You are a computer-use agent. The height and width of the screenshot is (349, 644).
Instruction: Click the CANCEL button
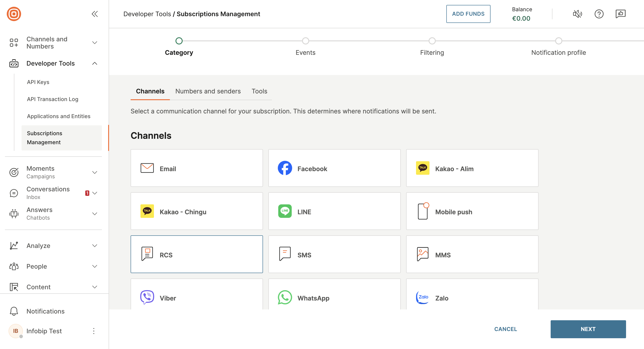(x=506, y=329)
